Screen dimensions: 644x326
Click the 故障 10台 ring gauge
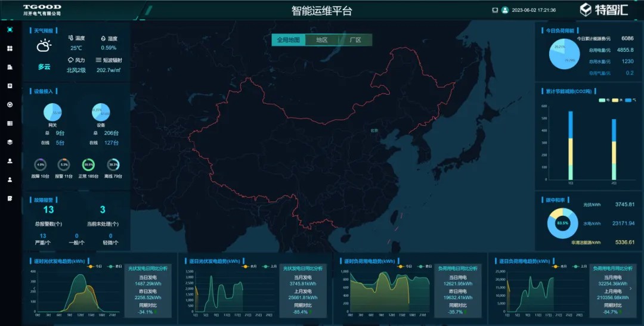[41, 164]
